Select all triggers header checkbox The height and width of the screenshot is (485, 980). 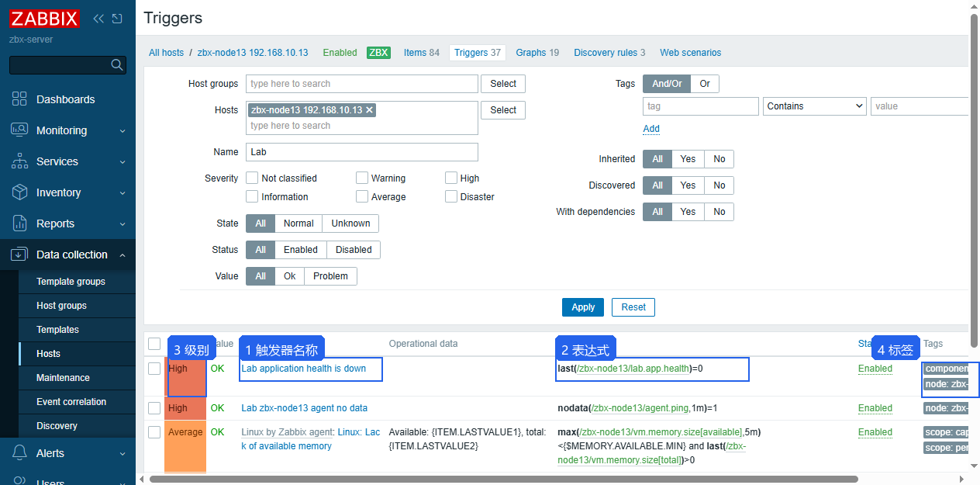pyautogui.click(x=154, y=344)
